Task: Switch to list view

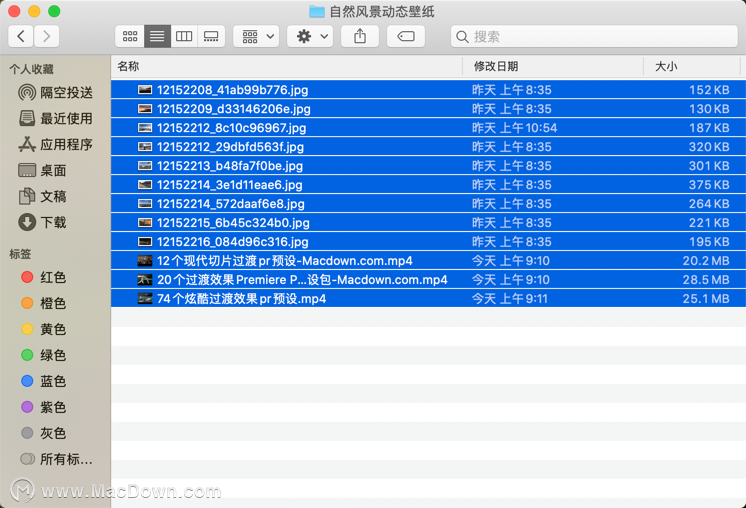Action: click(x=157, y=36)
